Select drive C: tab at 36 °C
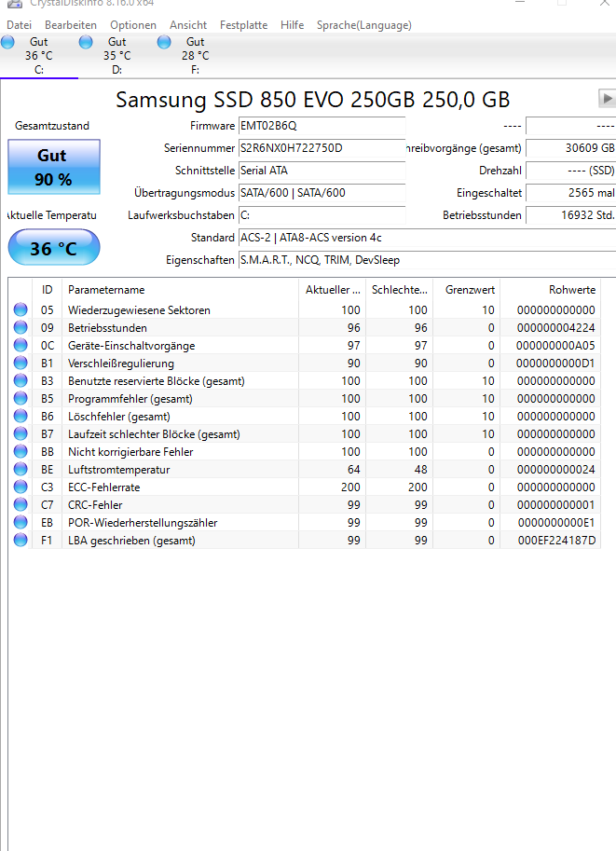 (39, 55)
